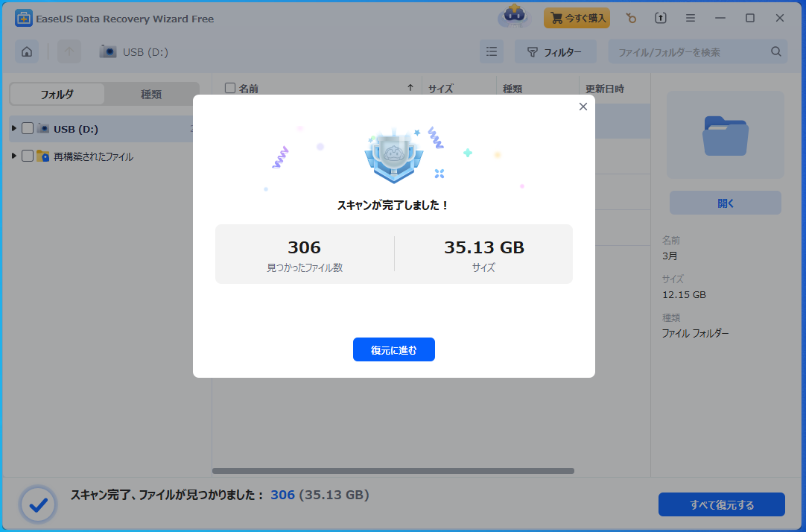Minimize the EaseUS window
The image size is (806, 532).
pyautogui.click(x=720, y=18)
